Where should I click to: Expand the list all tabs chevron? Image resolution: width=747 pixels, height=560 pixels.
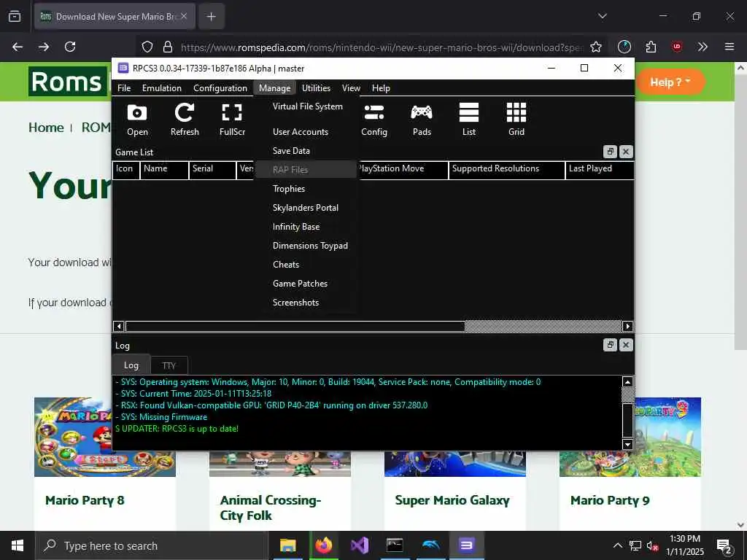click(x=602, y=16)
